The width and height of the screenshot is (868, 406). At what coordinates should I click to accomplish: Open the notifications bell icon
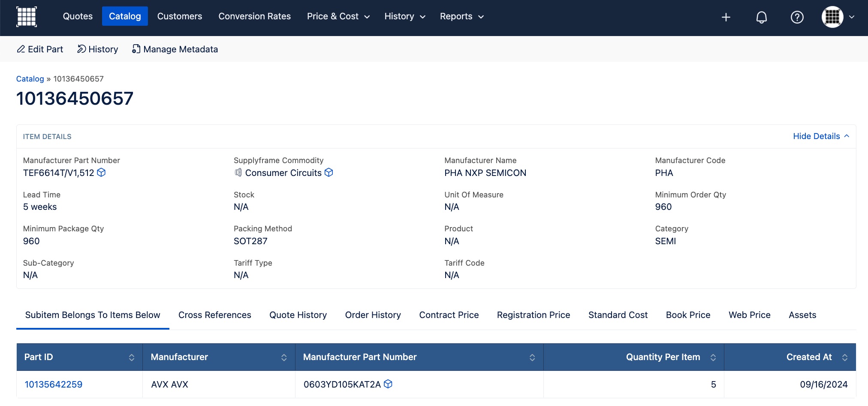point(762,17)
